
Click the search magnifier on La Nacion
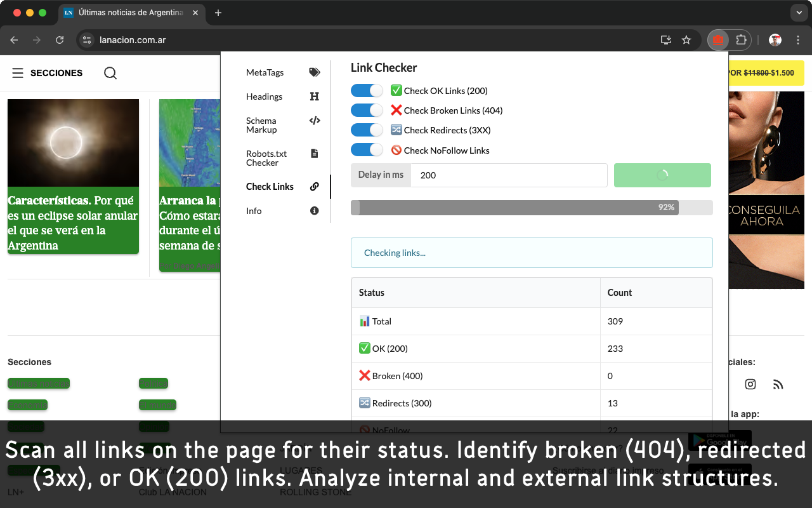pos(110,73)
